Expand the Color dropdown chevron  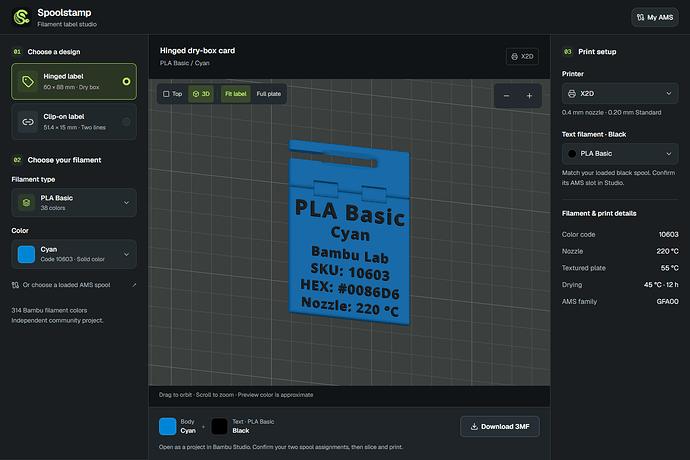point(126,254)
